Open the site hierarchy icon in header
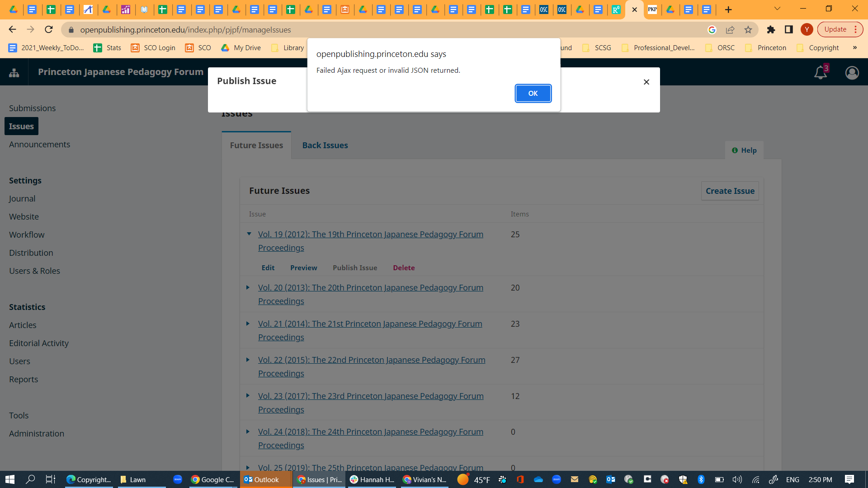The height and width of the screenshot is (488, 868). [14, 72]
